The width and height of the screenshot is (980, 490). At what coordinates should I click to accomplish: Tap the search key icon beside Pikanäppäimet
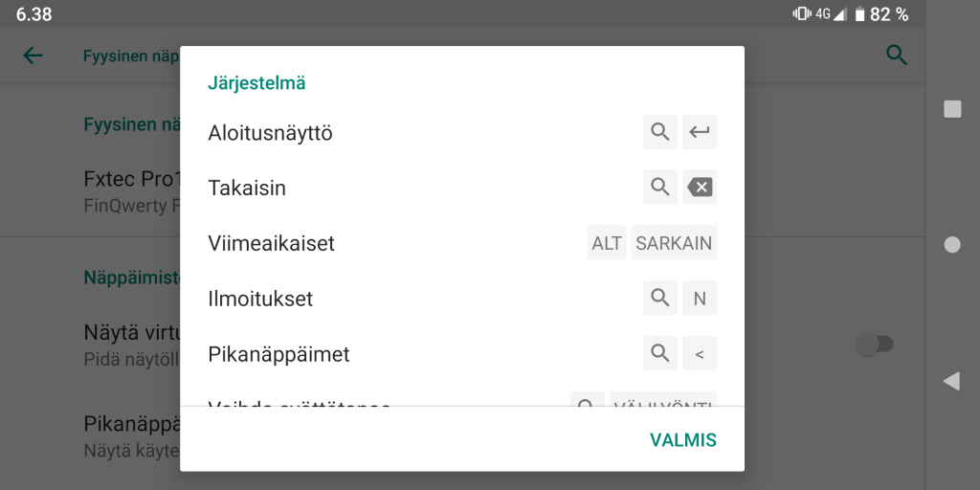[x=660, y=353]
